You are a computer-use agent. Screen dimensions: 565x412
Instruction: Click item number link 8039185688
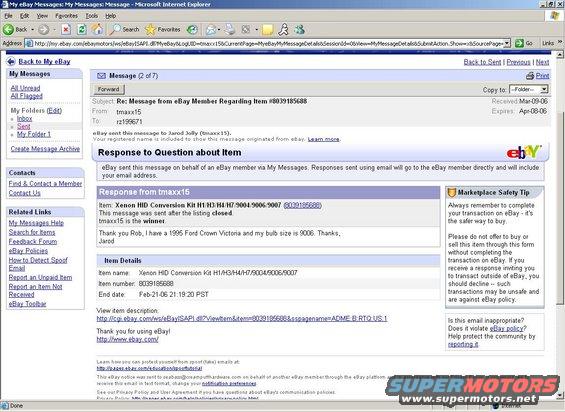pos(302,205)
